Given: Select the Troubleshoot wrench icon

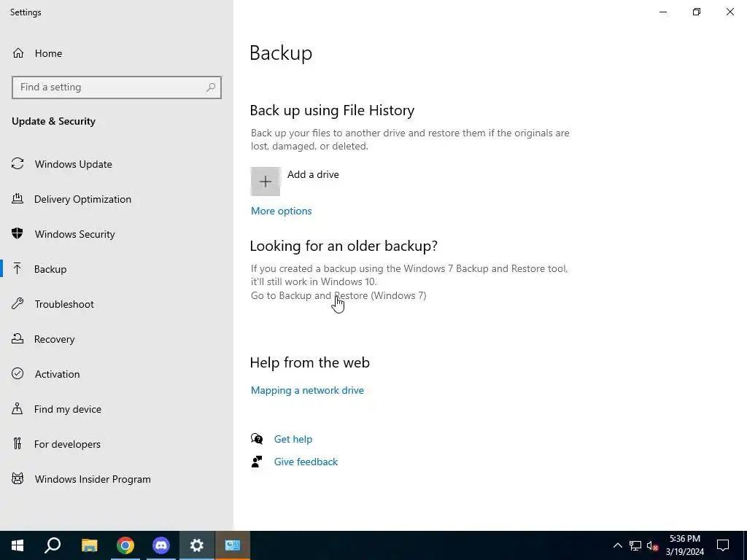Looking at the screenshot, I should tap(18, 304).
